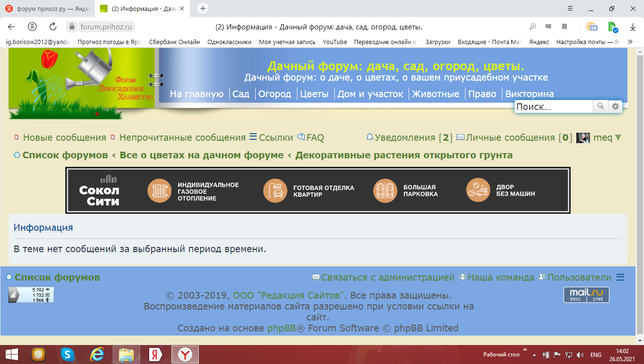Viewport: 644px width, 364px height.
Task: Show hidden bookmarks with the double chevron
Action: (x=630, y=42)
